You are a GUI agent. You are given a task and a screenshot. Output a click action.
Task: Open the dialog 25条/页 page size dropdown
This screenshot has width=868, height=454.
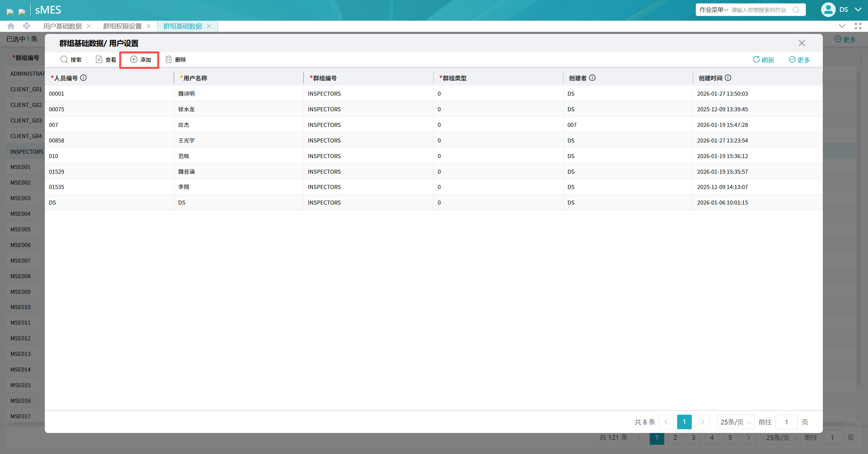point(736,422)
